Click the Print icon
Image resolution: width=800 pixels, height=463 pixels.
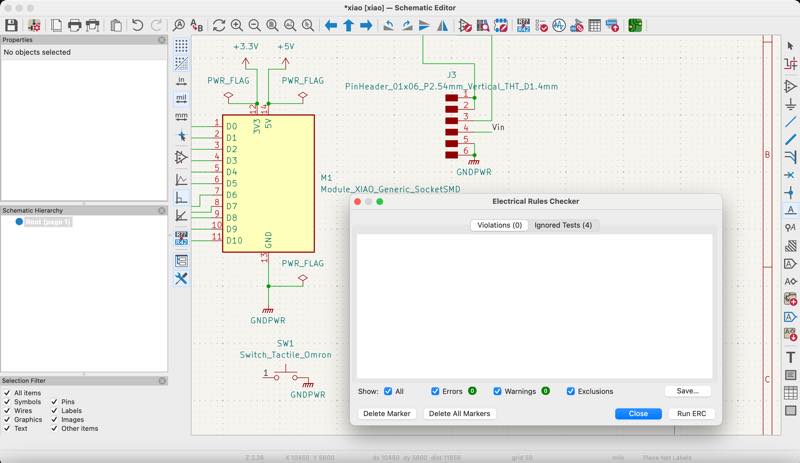[74, 25]
